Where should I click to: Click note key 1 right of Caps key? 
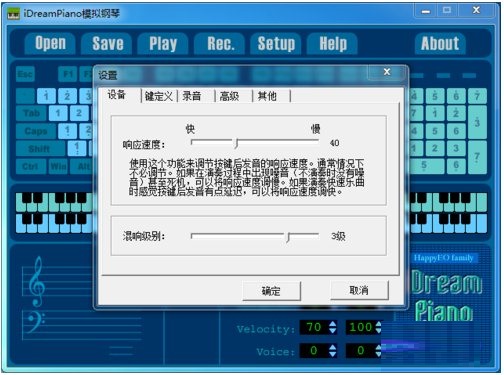point(67,131)
